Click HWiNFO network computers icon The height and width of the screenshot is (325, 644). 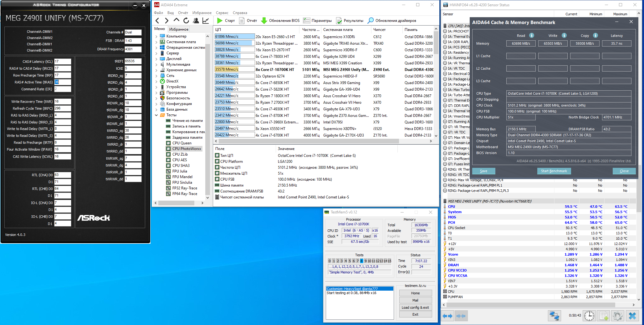coord(555,316)
